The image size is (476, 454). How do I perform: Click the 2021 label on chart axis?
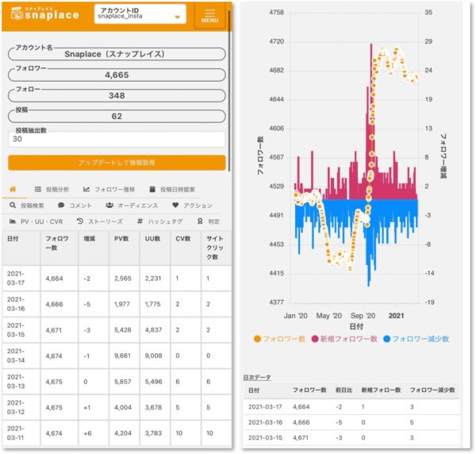pyautogui.click(x=396, y=316)
